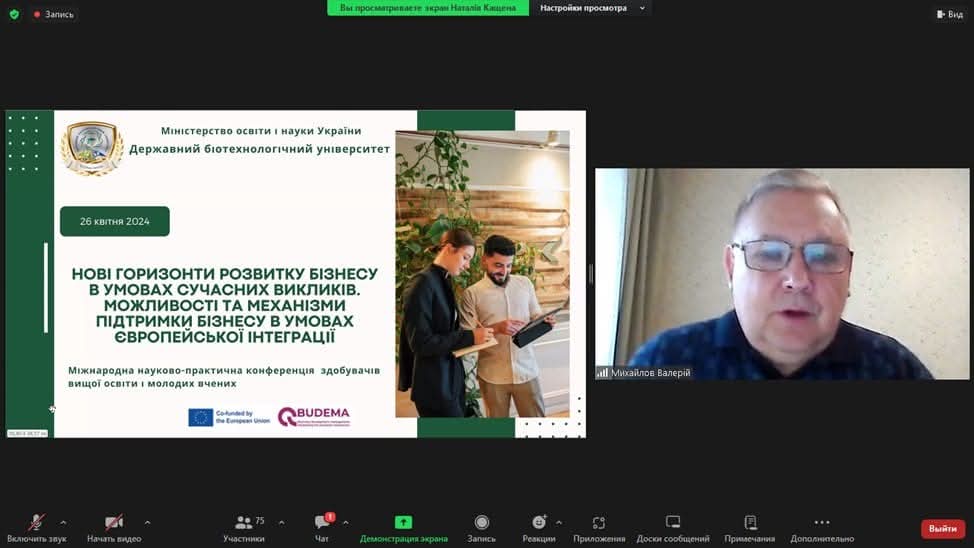This screenshot has height=548, width=974.
Task: Expand the participants options chevron
Action: tap(281, 522)
